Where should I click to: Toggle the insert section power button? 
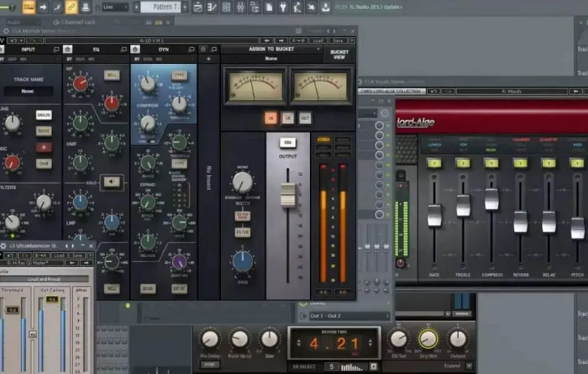click(203, 49)
